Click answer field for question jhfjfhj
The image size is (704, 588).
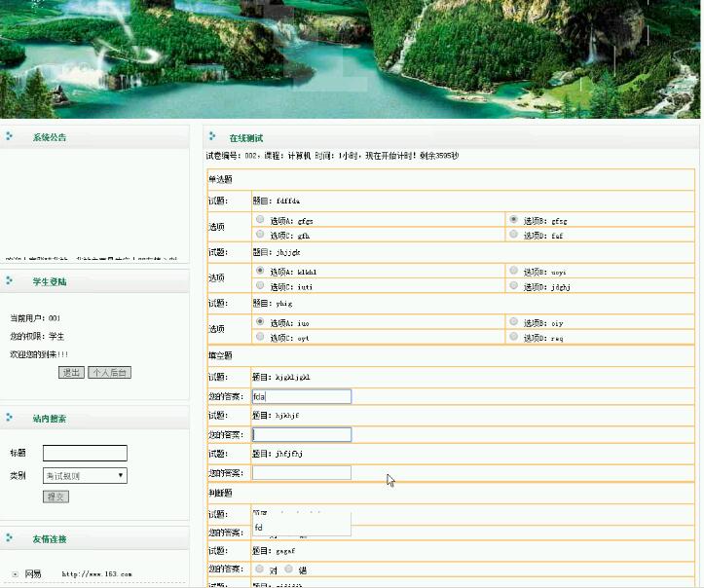(302, 473)
